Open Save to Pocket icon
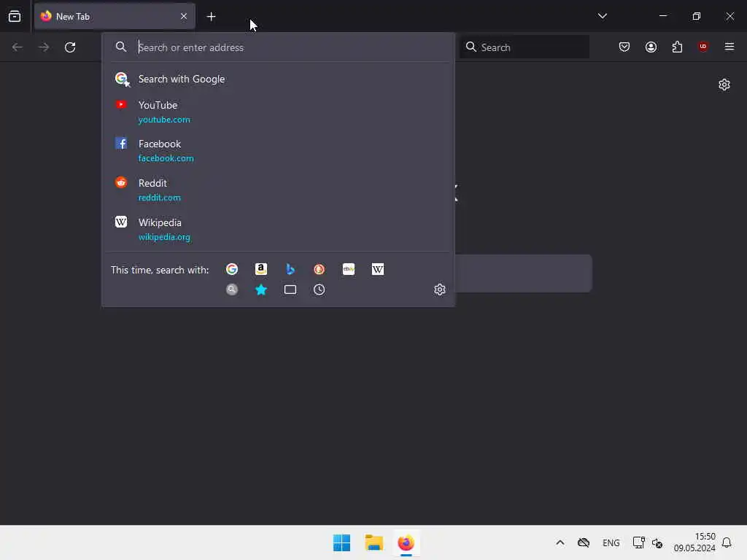 click(624, 47)
